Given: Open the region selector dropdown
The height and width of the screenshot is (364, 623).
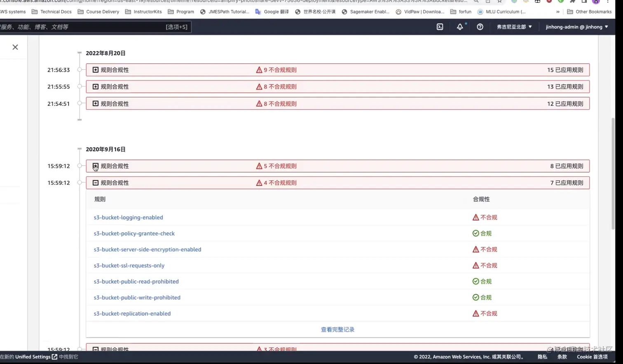Looking at the screenshot, I should pyautogui.click(x=514, y=27).
